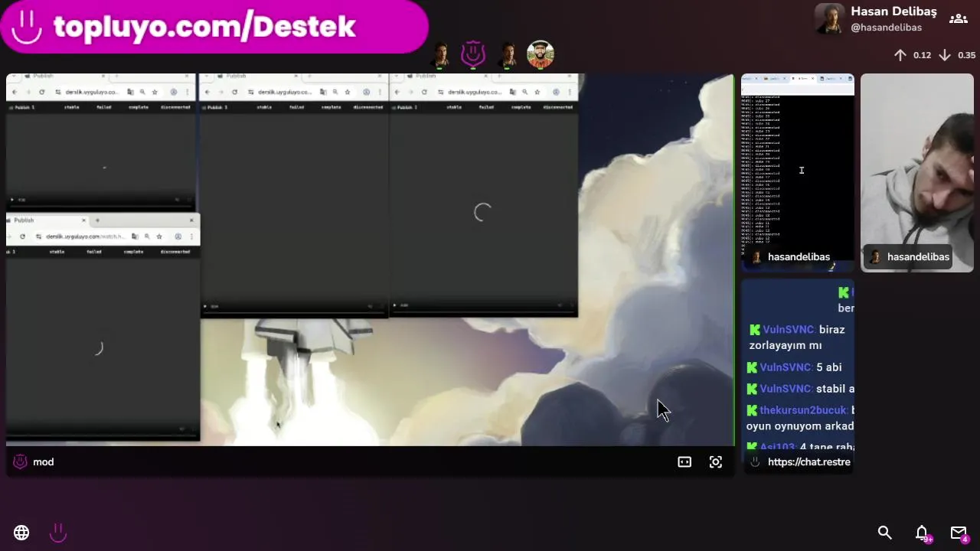Image resolution: width=980 pixels, height=551 pixels.
Task: Open a new tab in the bottom-left browser window
Action: [x=97, y=220]
